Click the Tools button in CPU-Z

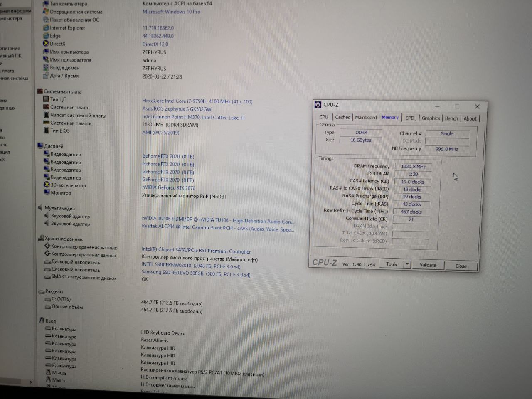coord(392,264)
